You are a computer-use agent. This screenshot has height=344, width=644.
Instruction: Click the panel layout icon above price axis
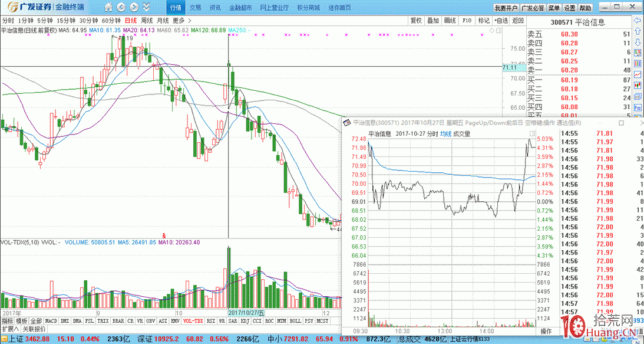tap(498, 30)
